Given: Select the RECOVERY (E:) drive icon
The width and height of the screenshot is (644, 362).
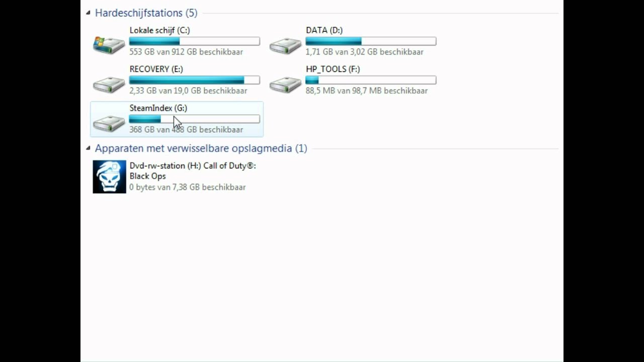Looking at the screenshot, I should (109, 84).
